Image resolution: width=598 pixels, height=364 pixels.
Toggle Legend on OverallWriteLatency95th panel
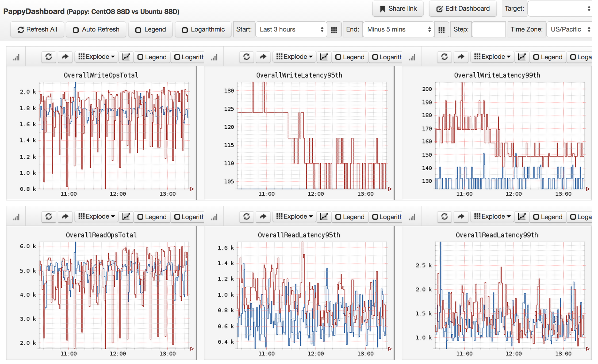pos(350,57)
